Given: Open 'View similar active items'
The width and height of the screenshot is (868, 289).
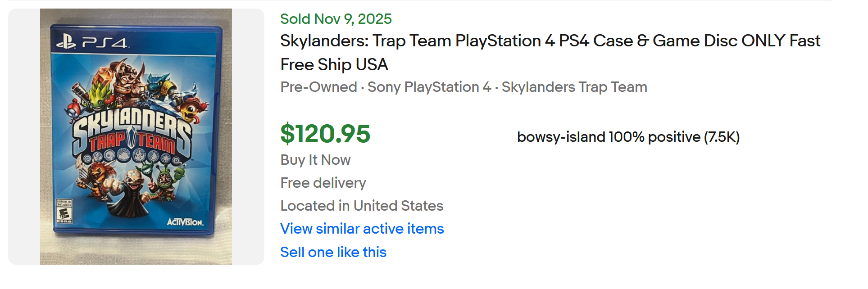Looking at the screenshot, I should tap(362, 229).
